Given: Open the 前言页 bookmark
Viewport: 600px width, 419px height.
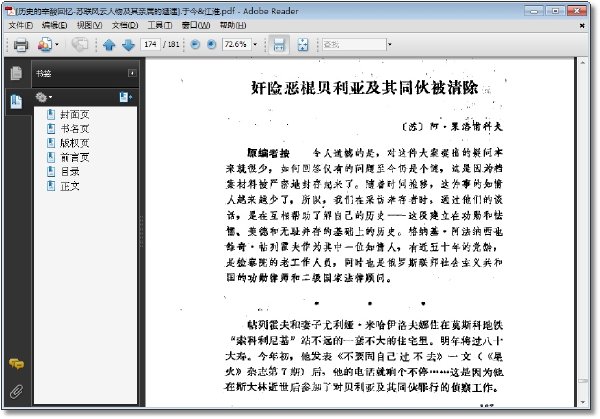Looking at the screenshot, I should (75, 157).
